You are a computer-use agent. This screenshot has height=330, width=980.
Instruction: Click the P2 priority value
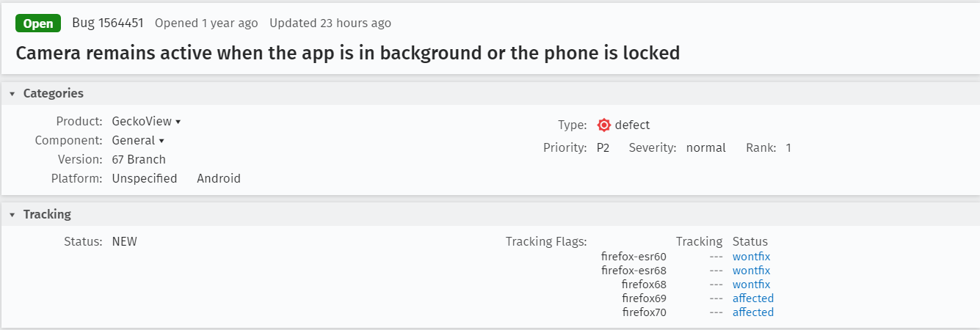[603, 148]
